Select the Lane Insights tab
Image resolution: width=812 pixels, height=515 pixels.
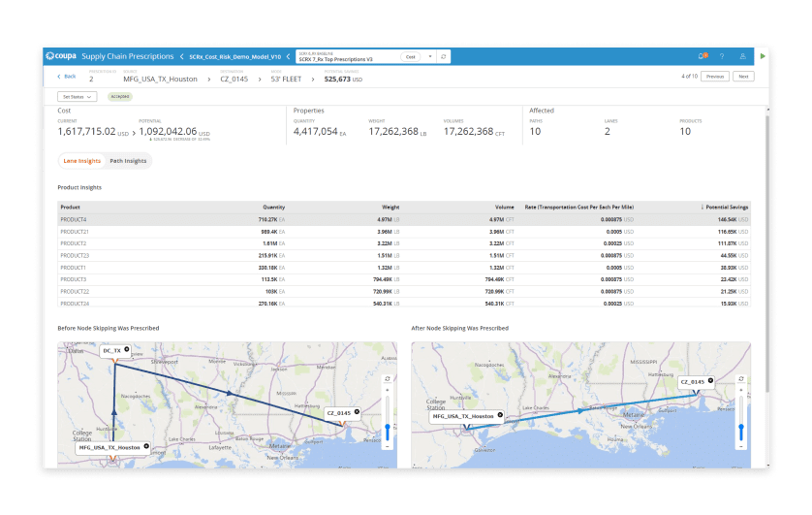(x=81, y=161)
